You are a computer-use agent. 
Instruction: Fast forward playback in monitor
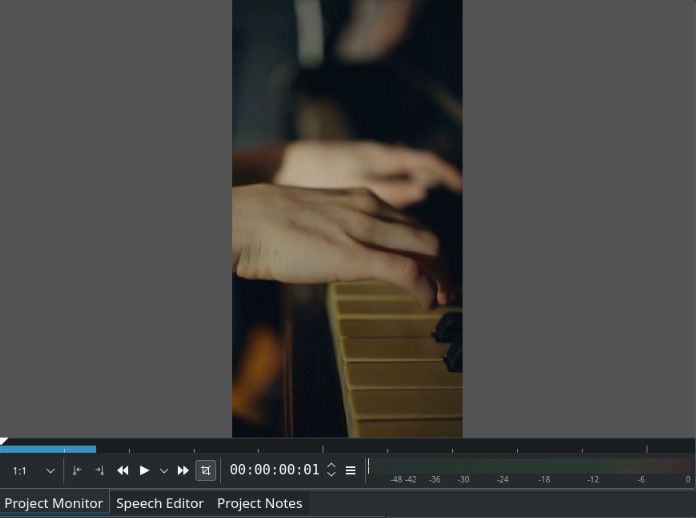click(183, 471)
